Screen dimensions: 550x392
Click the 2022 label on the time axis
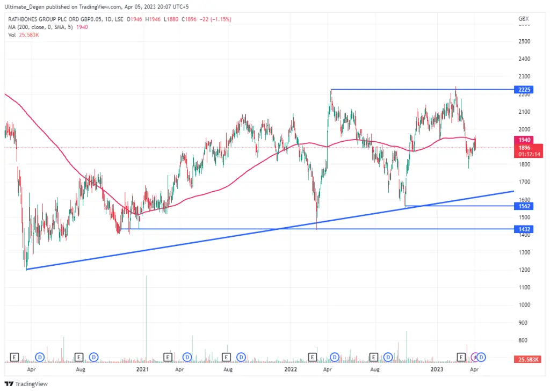[291, 369]
